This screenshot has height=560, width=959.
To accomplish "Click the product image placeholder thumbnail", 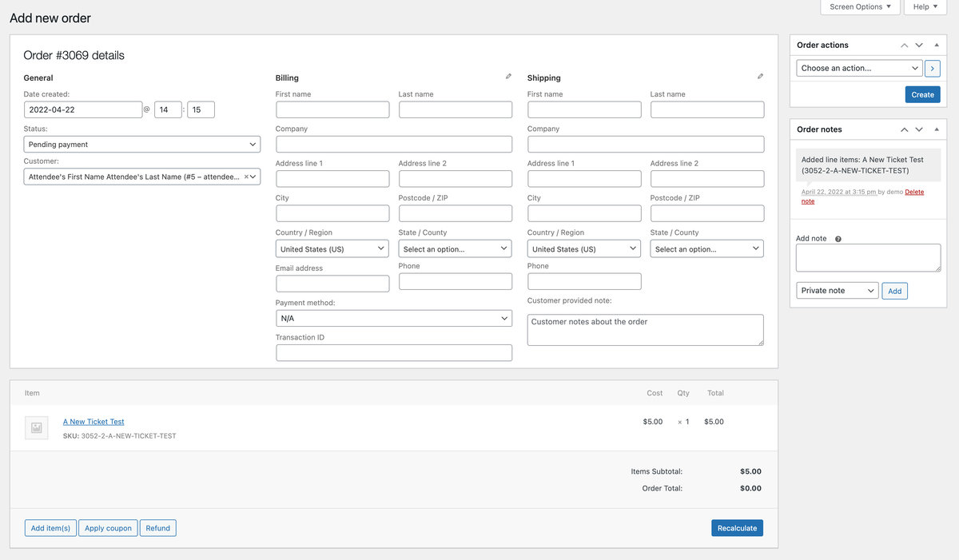I will click(36, 428).
